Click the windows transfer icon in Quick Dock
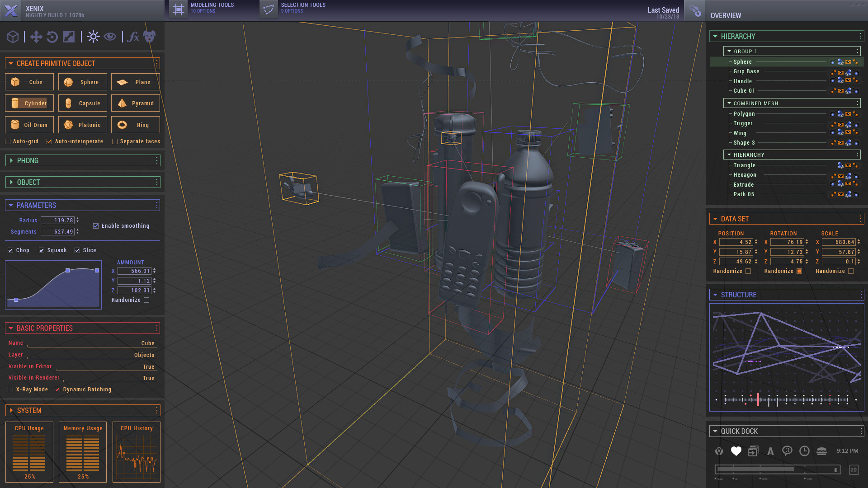Viewport: 868px width, 488px height. click(x=753, y=451)
